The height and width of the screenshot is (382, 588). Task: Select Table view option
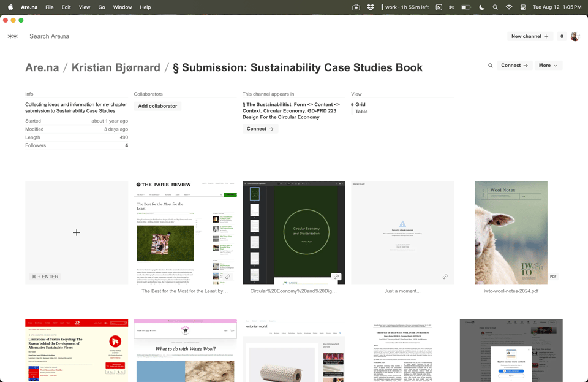(361, 112)
